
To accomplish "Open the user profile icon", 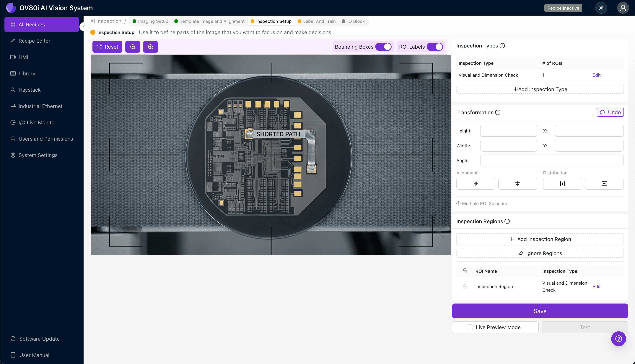I will [623, 8].
